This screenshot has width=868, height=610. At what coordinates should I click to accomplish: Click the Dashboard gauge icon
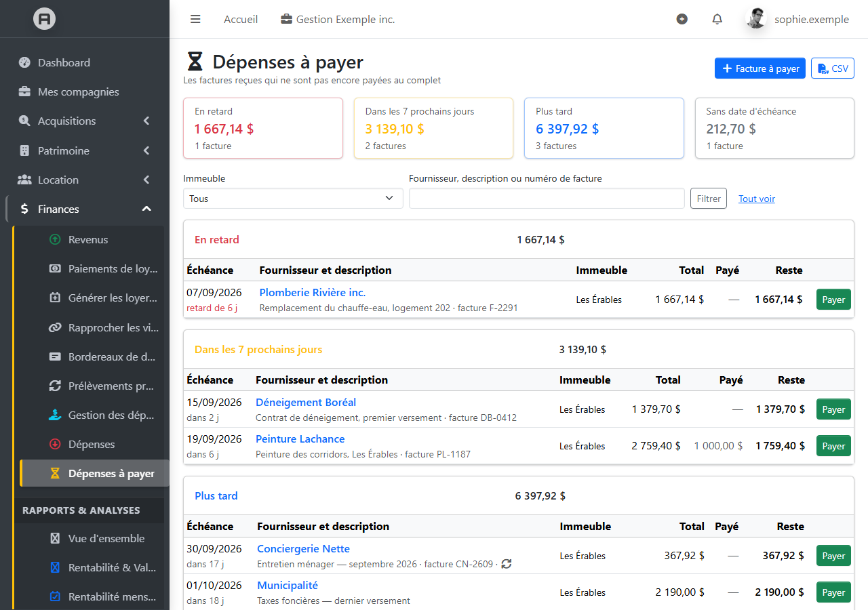(24, 63)
